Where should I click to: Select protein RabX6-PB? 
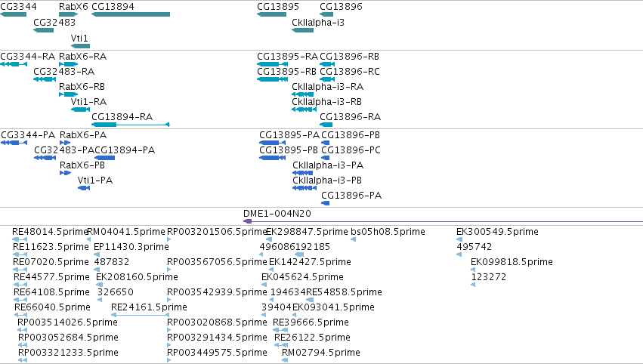pos(82,165)
